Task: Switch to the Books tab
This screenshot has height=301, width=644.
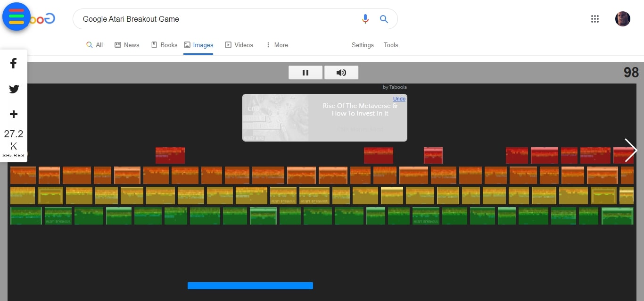Action: point(164,45)
